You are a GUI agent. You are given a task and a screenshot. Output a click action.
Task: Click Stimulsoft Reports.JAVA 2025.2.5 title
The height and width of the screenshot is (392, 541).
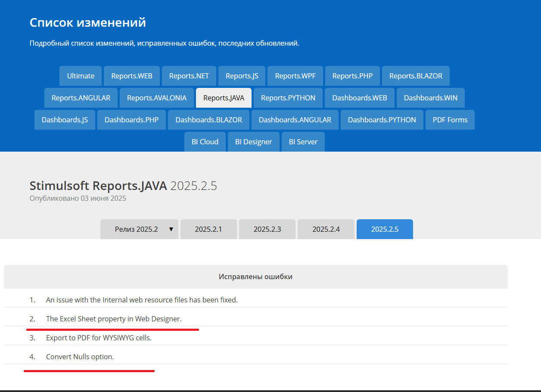tap(123, 186)
